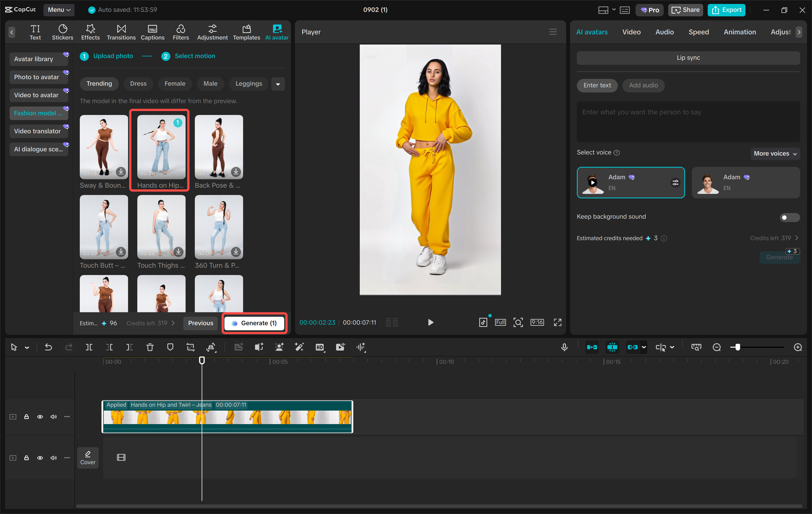Open the Transitions panel
Viewport: 812px width, 514px height.
point(121,32)
